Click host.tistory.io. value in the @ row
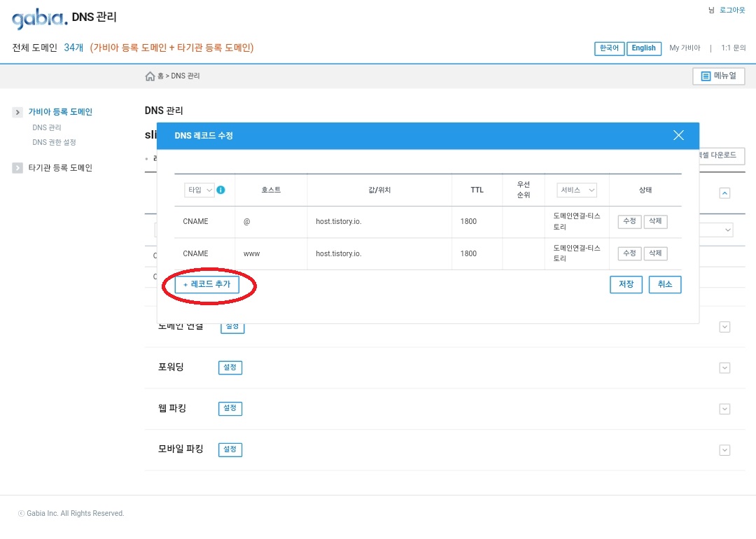The height and width of the screenshot is (539, 756). coord(339,222)
